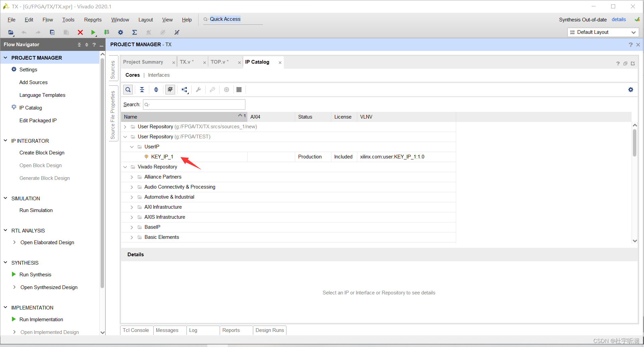The height and width of the screenshot is (347, 644).
Task: Click the green Run flow arrow
Action: 93,32
